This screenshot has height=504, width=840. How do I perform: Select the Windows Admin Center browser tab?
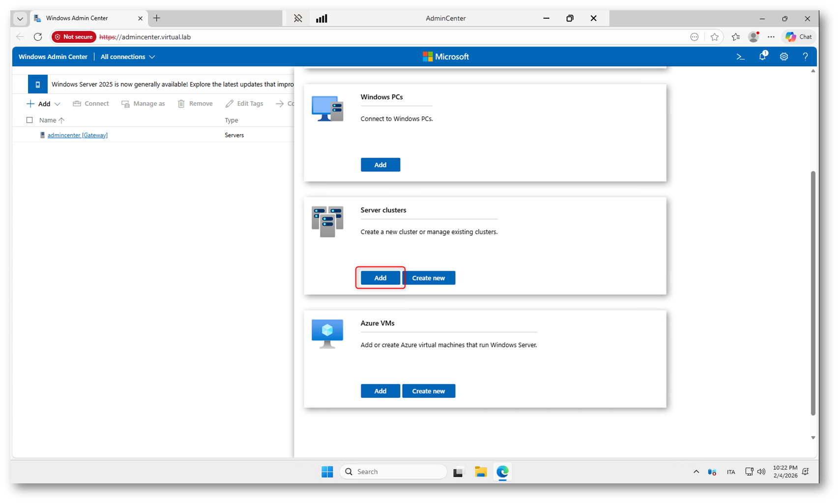84,18
